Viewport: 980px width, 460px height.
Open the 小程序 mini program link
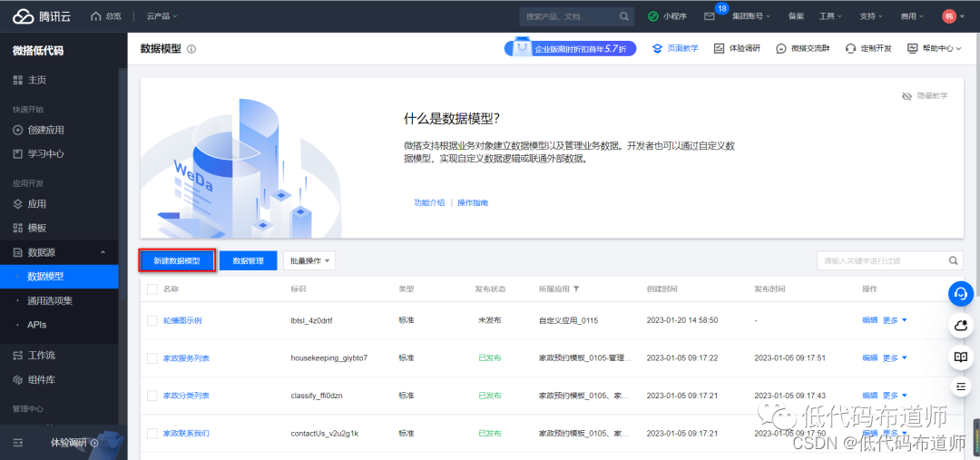[x=668, y=16]
